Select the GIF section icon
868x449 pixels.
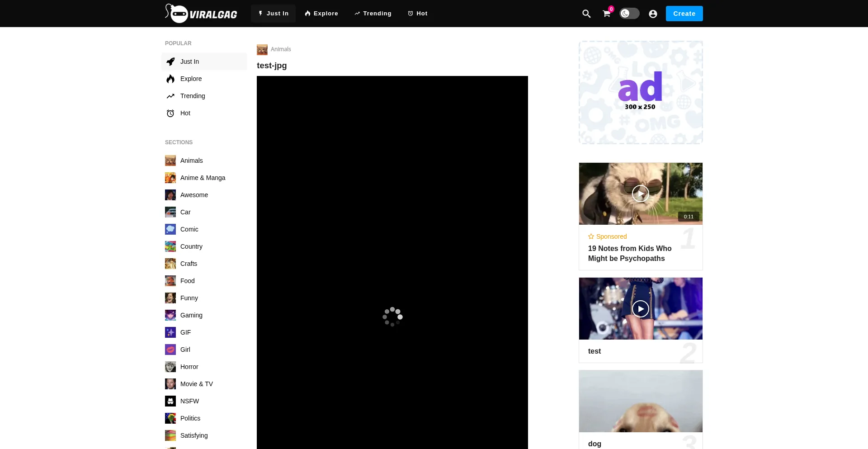(x=170, y=332)
